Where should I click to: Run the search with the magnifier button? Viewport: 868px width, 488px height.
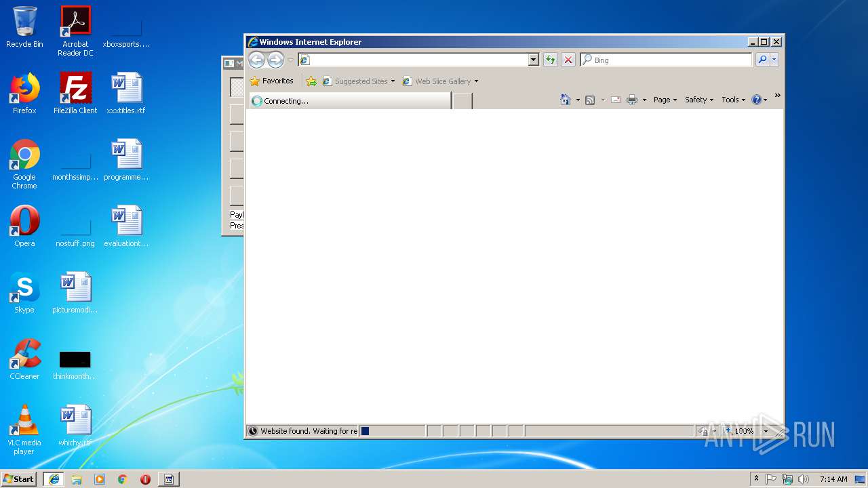[x=762, y=60]
